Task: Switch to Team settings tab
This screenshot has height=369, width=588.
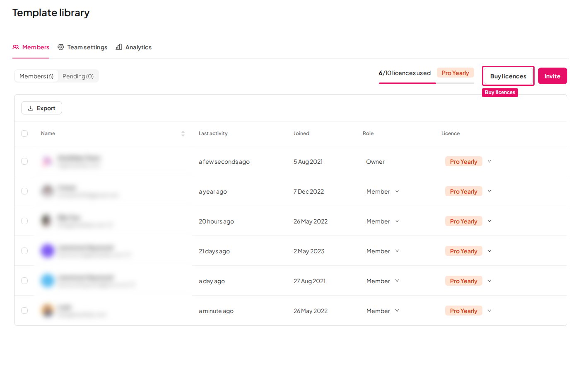Action: click(82, 47)
